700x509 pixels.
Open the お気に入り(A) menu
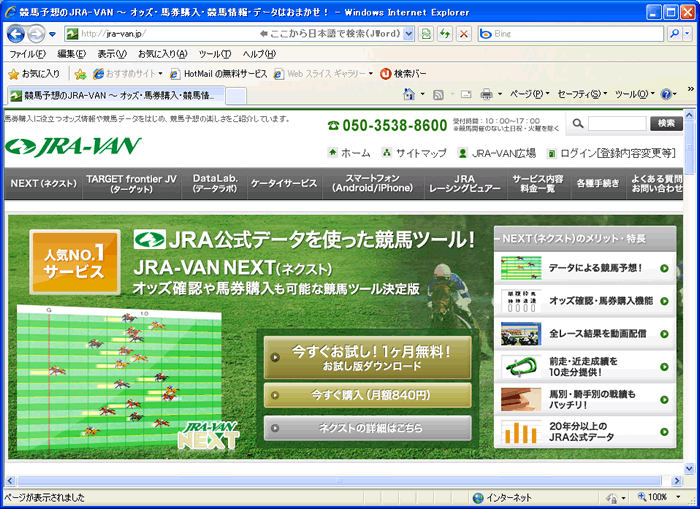coord(162,54)
